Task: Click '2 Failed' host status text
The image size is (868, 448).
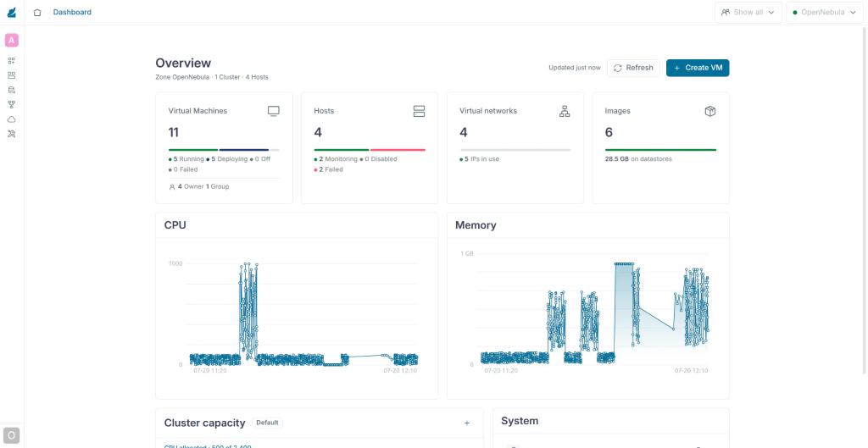Action: click(x=328, y=169)
